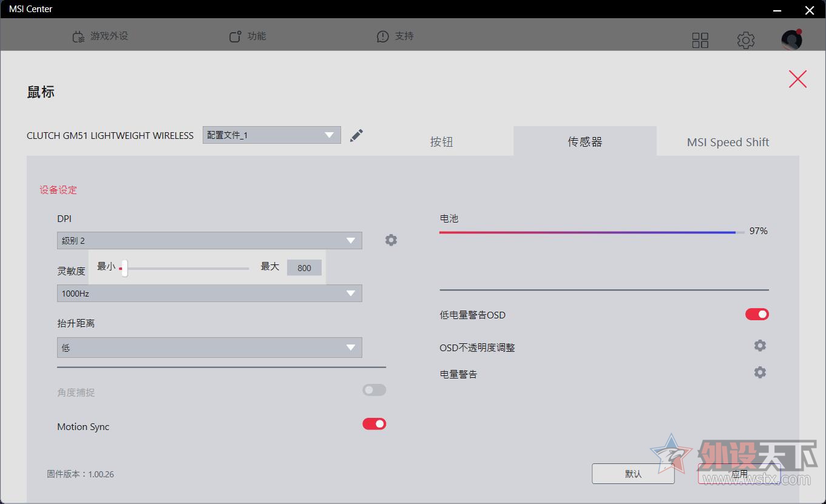Open MSI Center settings gear
Image resolution: width=826 pixels, height=504 pixels.
pyautogui.click(x=746, y=40)
